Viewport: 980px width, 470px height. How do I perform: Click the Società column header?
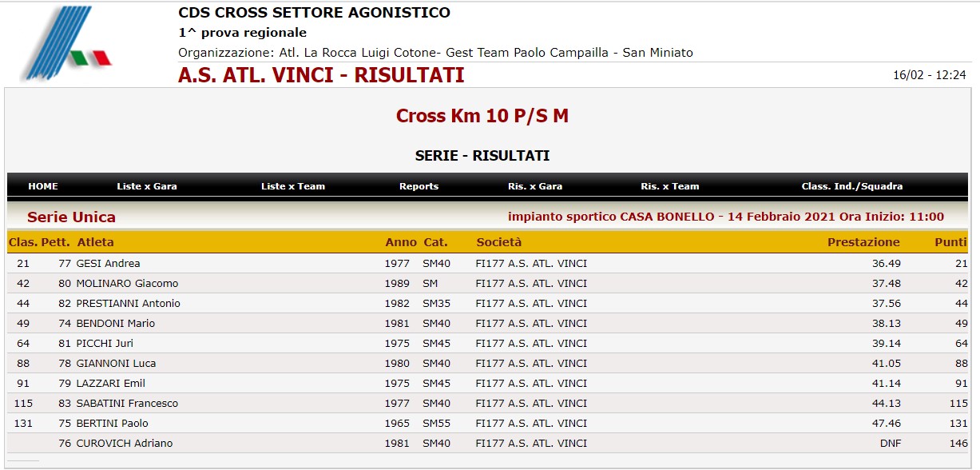click(498, 242)
